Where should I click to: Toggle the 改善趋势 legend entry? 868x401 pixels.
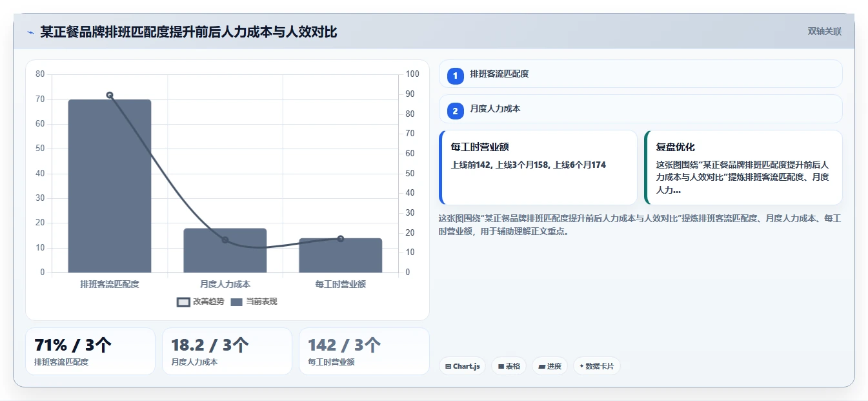(x=200, y=302)
